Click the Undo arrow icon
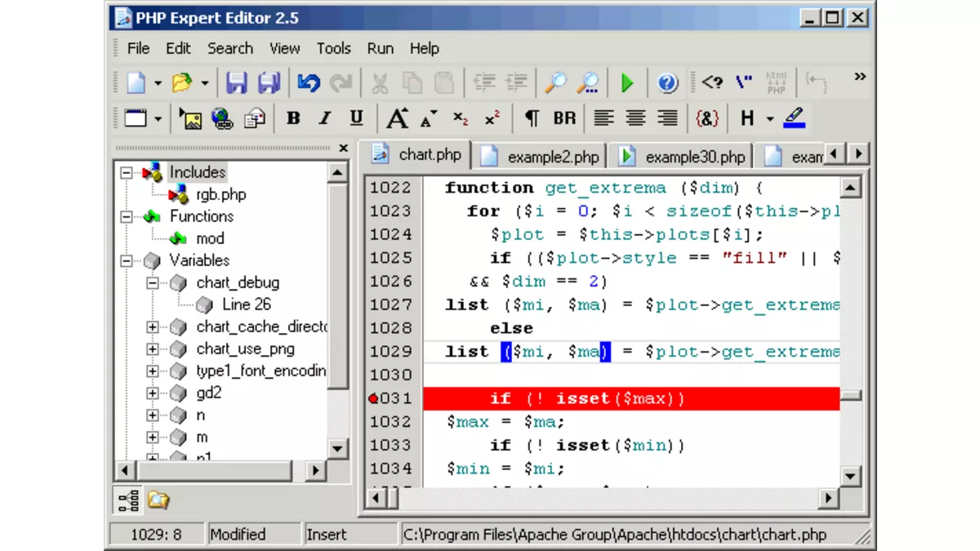980x551 pixels. coord(309,82)
